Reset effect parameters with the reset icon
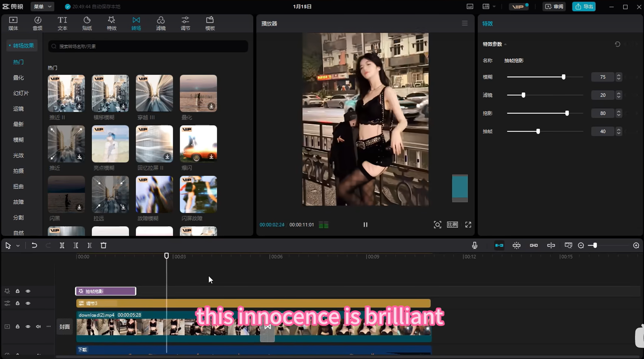 click(617, 44)
